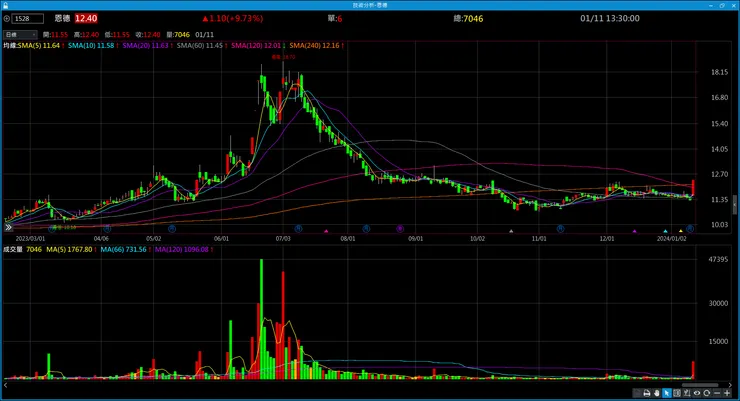Click the horizontal scrollbar thumb at bottom right

pyautogui.click(x=700, y=385)
